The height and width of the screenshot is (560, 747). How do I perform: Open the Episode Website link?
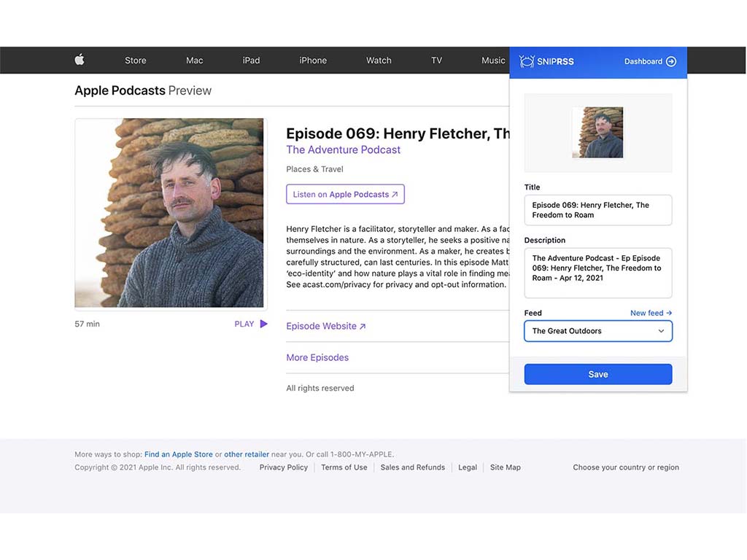tap(326, 326)
